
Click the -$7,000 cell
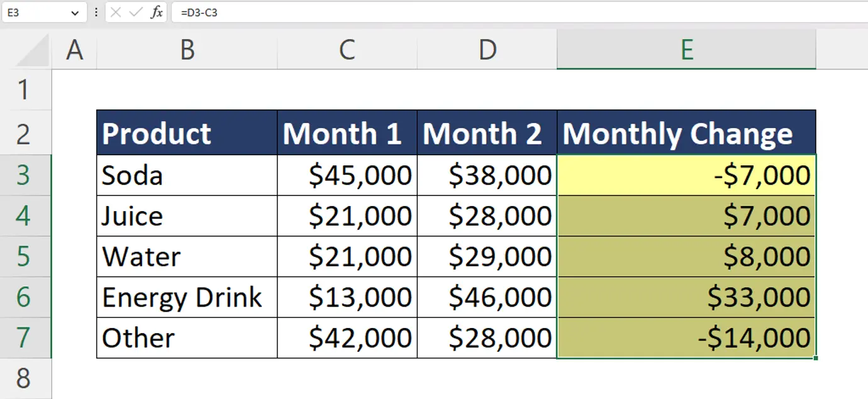pyautogui.click(x=686, y=175)
